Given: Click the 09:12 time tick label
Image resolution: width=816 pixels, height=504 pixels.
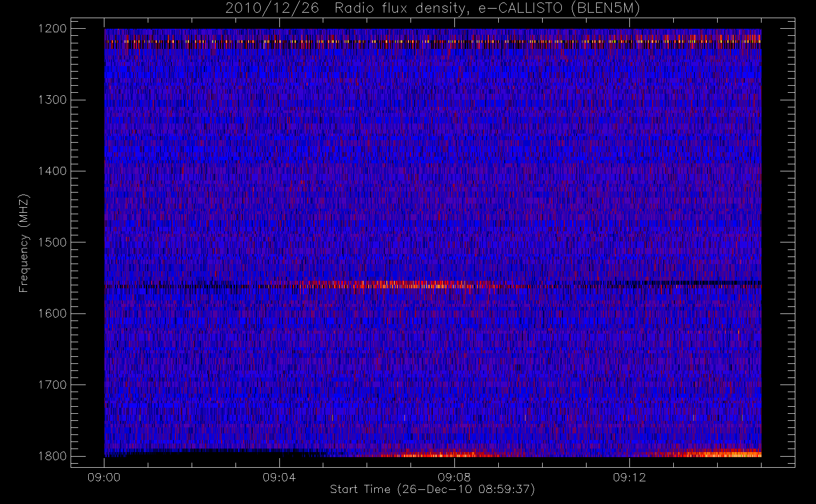Looking at the screenshot, I should coord(629,477).
